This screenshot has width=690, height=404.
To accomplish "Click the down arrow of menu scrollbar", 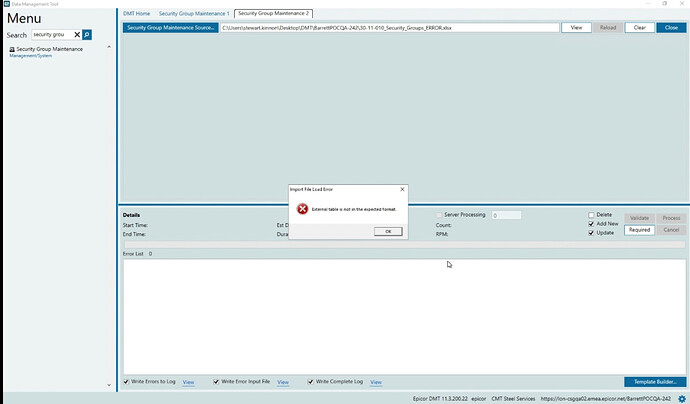I will (x=109, y=385).
